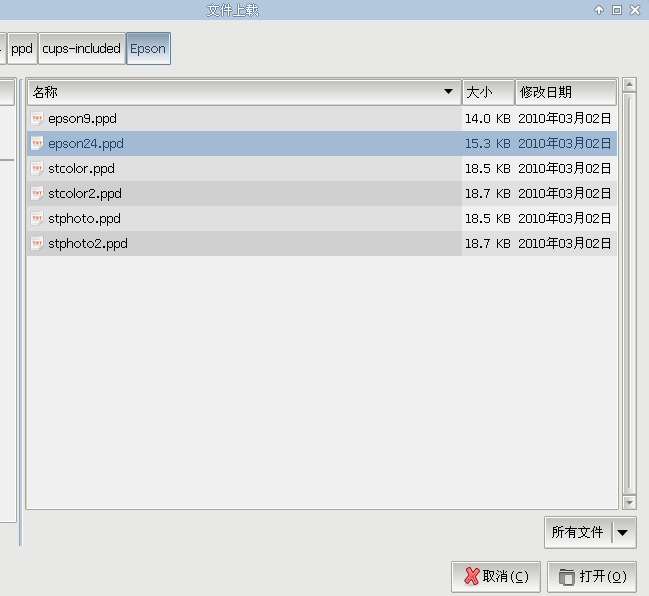649x596 pixels.
Task: Click the date of stphoto2.ppd
Action: (565, 243)
